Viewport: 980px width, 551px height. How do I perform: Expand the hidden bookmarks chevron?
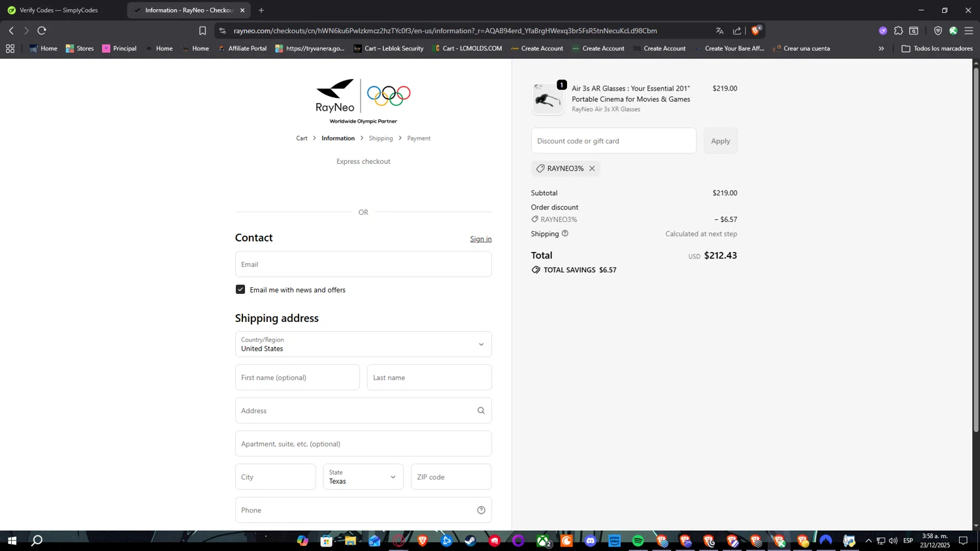881,48
